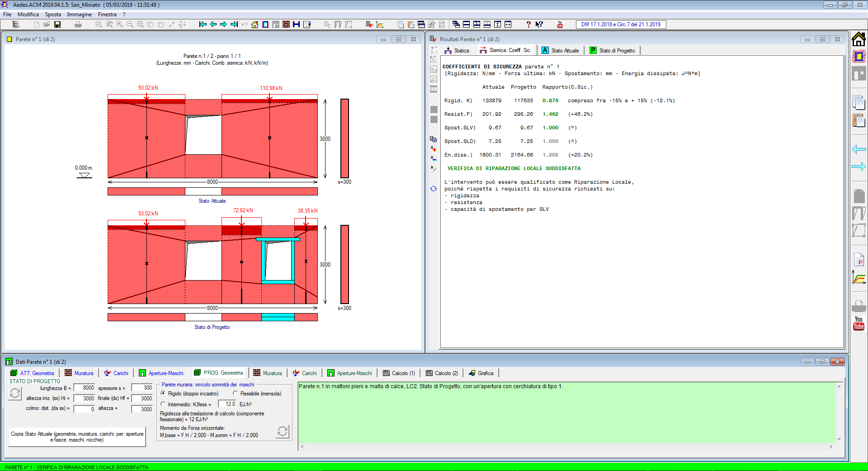Click the context help arrow-question icon

pos(539,24)
